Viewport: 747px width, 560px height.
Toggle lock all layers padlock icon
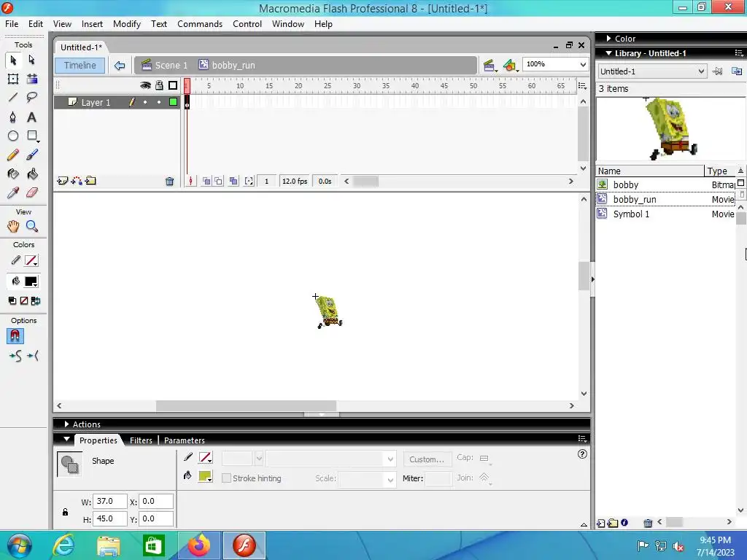[x=159, y=85]
